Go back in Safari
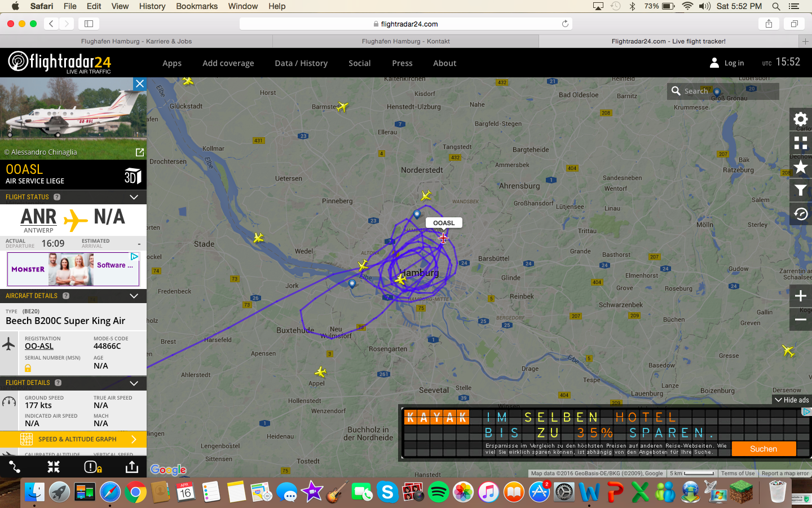The width and height of the screenshot is (812, 508). pos(51,24)
